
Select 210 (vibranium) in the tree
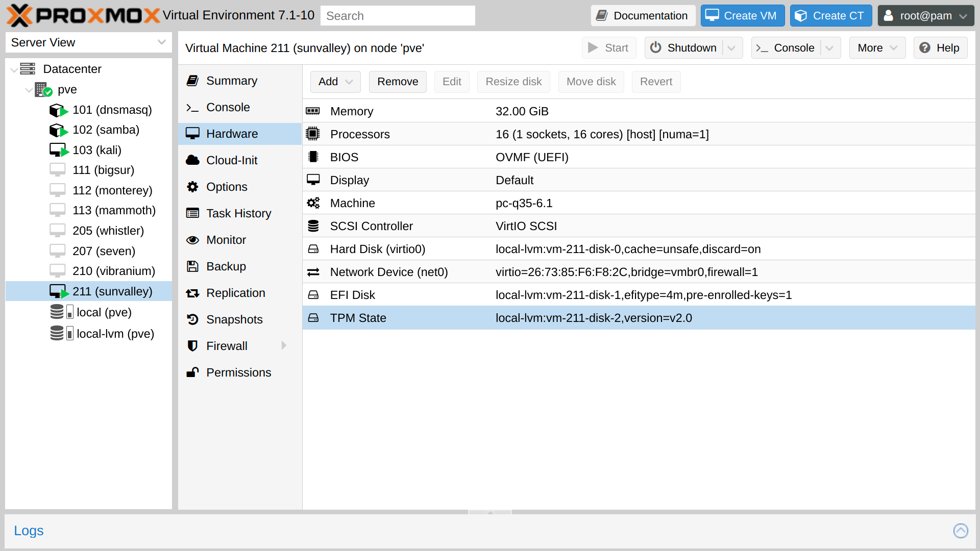[x=89, y=271]
